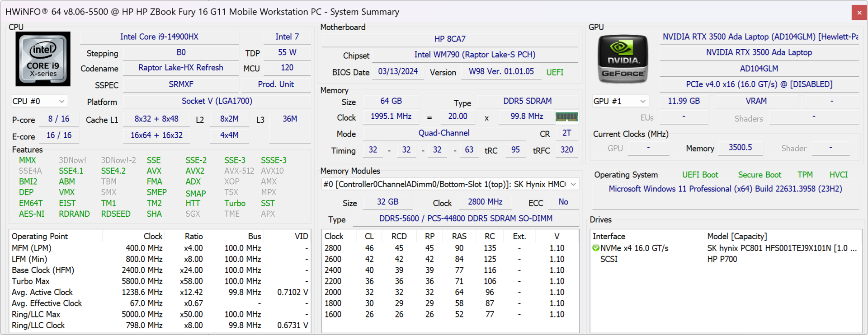This screenshot has width=868, height=335.
Task: Click the green check icon beside NVMe
Action: [596, 248]
